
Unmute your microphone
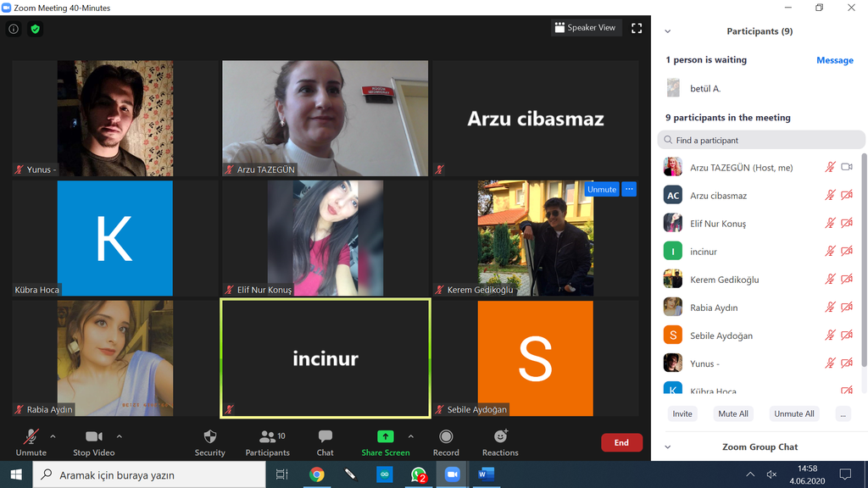point(31,441)
